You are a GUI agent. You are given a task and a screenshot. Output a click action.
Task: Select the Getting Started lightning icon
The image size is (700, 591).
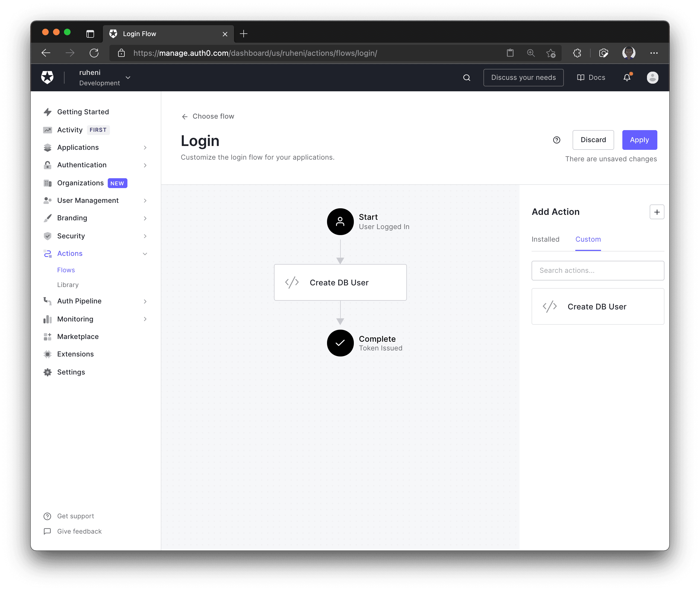48,112
